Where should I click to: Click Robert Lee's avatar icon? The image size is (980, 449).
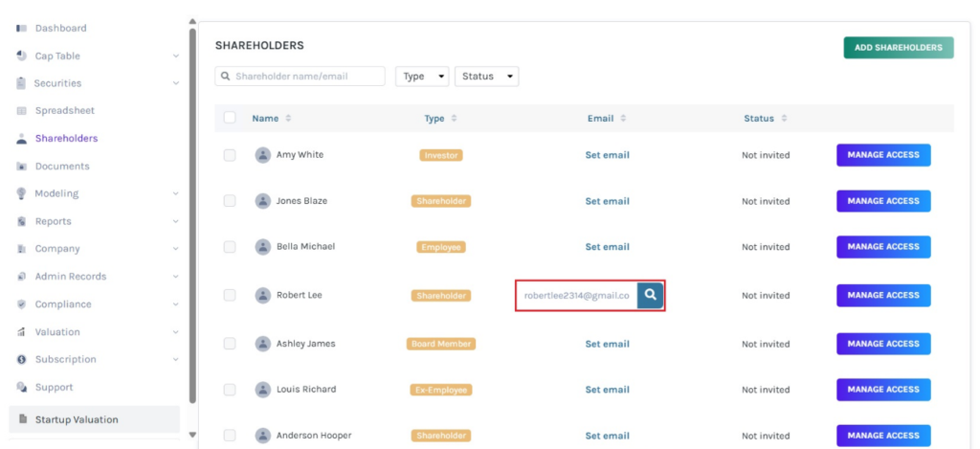(x=263, y=295)
